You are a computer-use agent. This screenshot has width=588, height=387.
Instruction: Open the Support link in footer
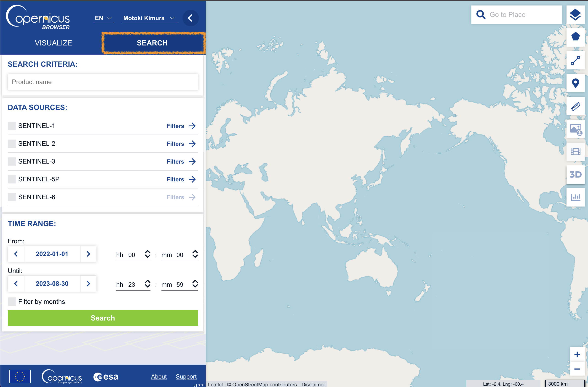pyautogui.click(x=186, y=376)
